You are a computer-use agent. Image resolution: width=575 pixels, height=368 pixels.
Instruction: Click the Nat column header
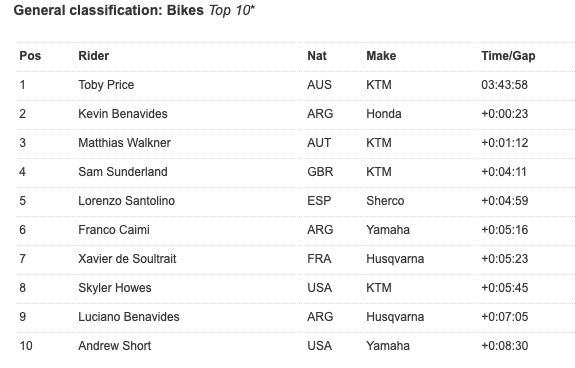pyautogui.click(x=317, y=56)
